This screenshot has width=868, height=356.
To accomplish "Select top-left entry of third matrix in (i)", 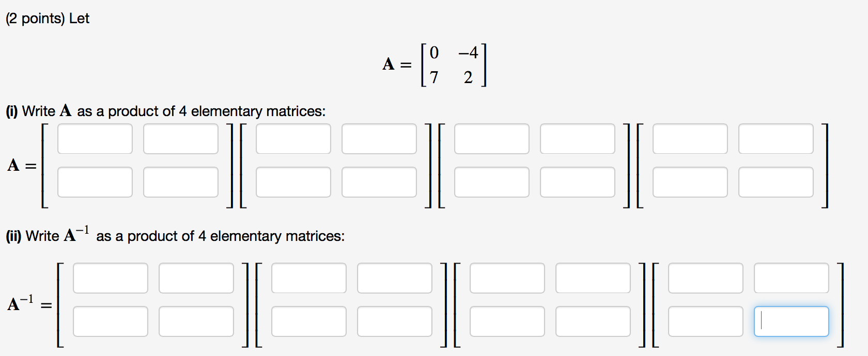I will 491,139.
